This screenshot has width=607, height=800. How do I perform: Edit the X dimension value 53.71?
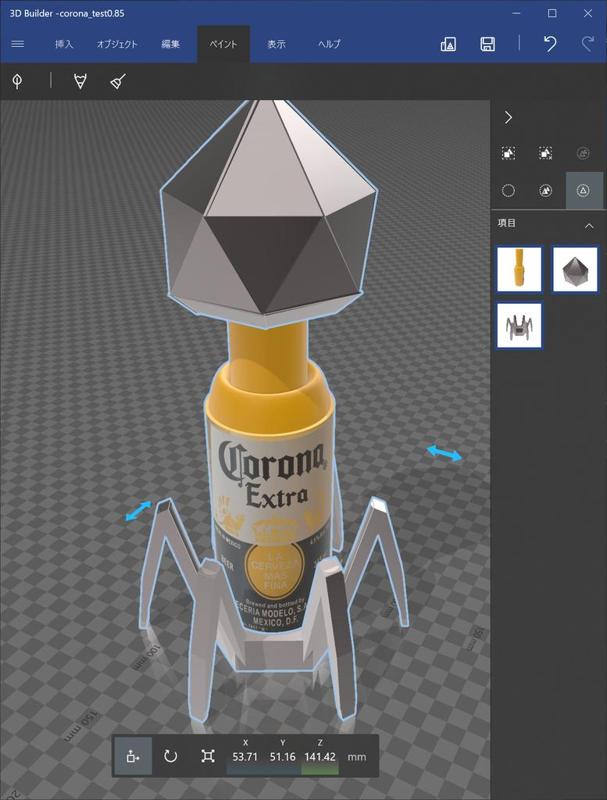click(x=245, y=757)
